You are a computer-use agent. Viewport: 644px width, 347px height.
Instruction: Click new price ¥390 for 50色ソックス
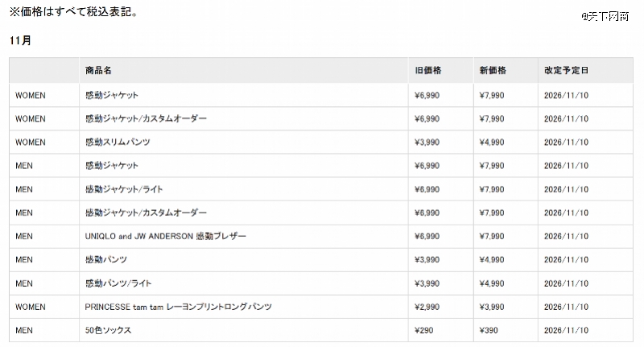pyautogui.click(x=489, y=330)
